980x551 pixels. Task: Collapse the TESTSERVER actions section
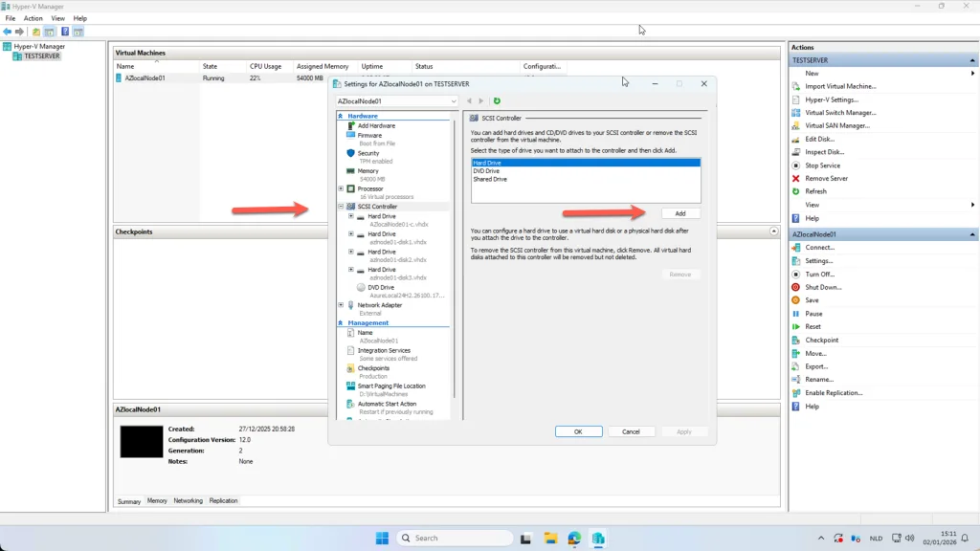(x=971, y=60)
